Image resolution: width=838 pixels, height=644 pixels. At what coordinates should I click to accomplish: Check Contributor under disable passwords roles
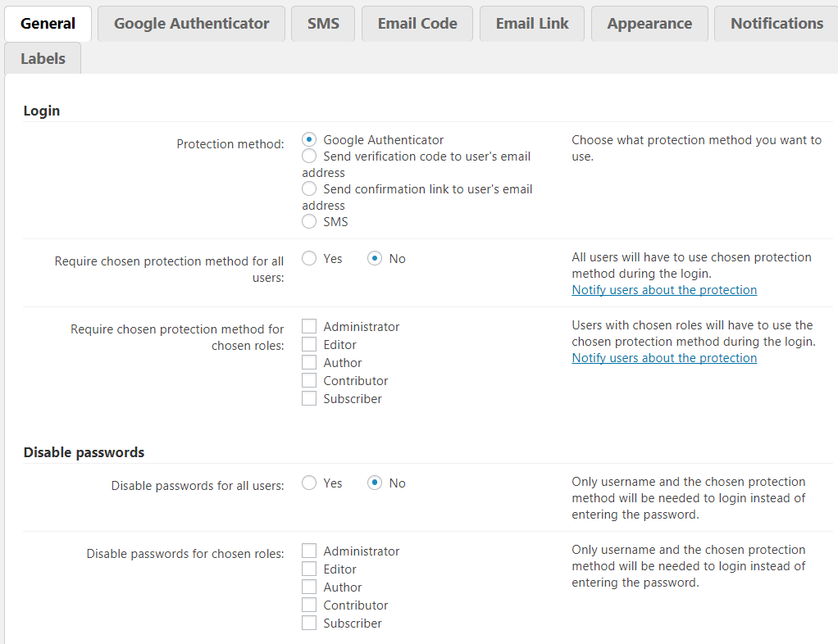click(309, 605)
